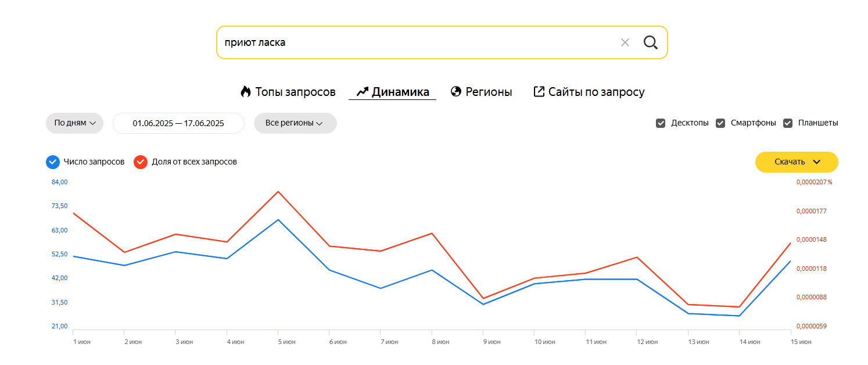868x365 pixels.
Task: Uncheck the Планшеты checkbox
Action: (788, 123)
